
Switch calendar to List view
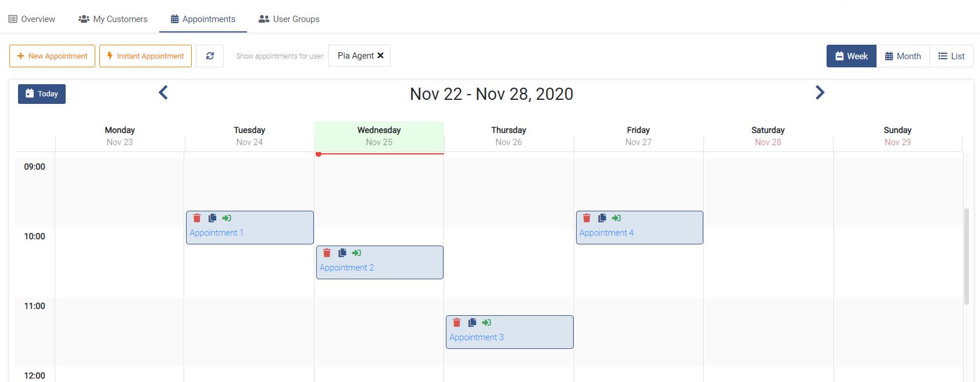point(952,56)
